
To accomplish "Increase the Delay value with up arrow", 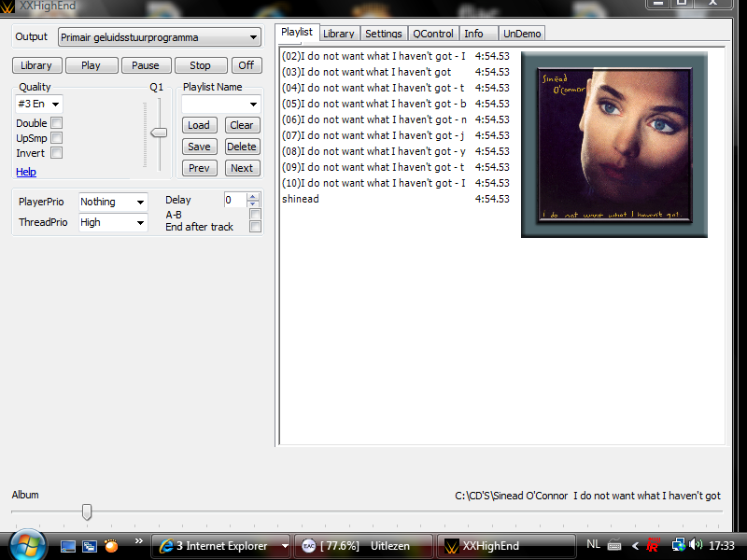I will point(253,196).
